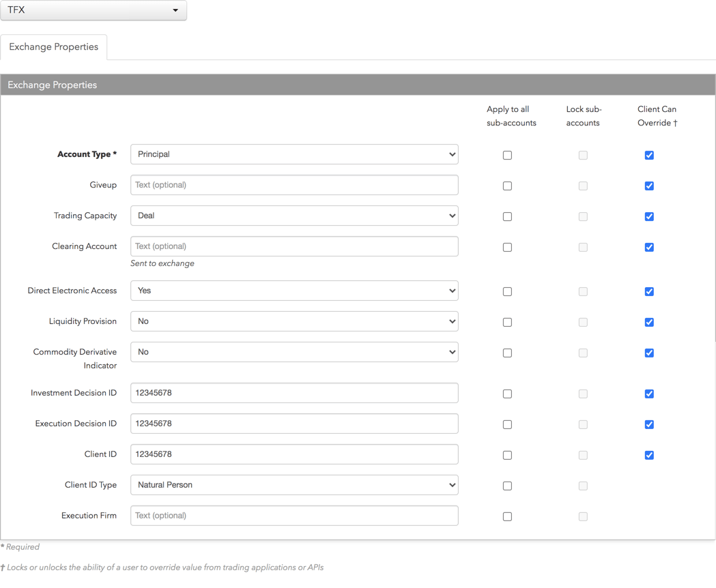Uncheck Client Can Override for Client ID
716x588 pixels.
(649, 455)
